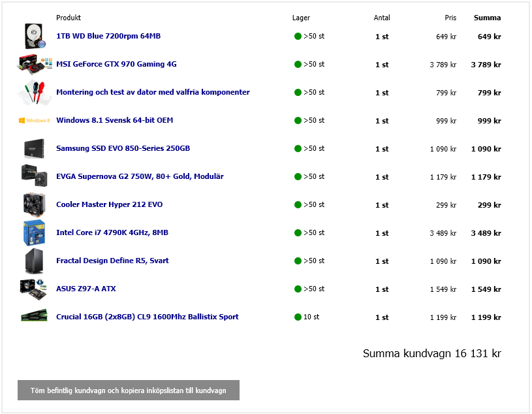Click the EVGA Supernova power supply image
Viewport: 532px width, 414px height.
(x=34, y=176)
